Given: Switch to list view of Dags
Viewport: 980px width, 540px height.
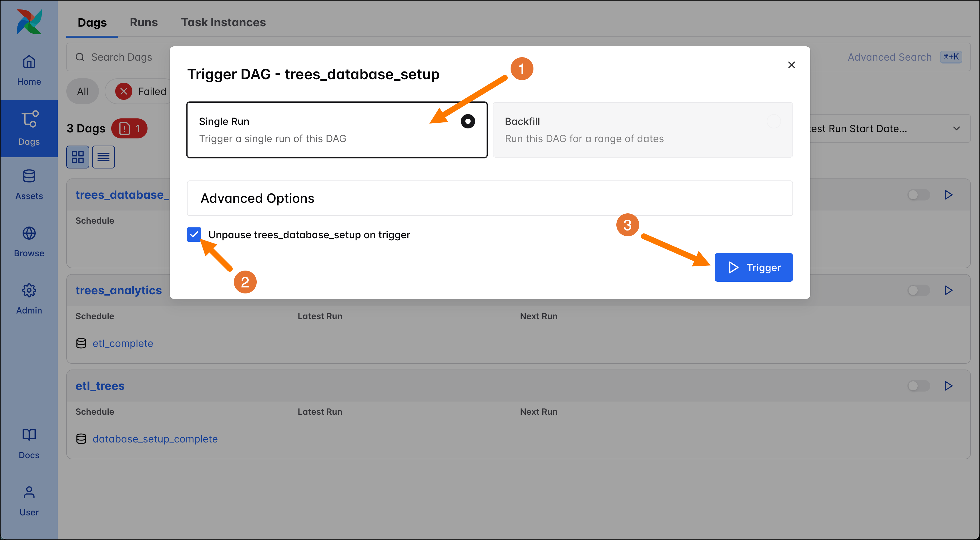Looking at the screenshot, I should click(x=103, y=157).
